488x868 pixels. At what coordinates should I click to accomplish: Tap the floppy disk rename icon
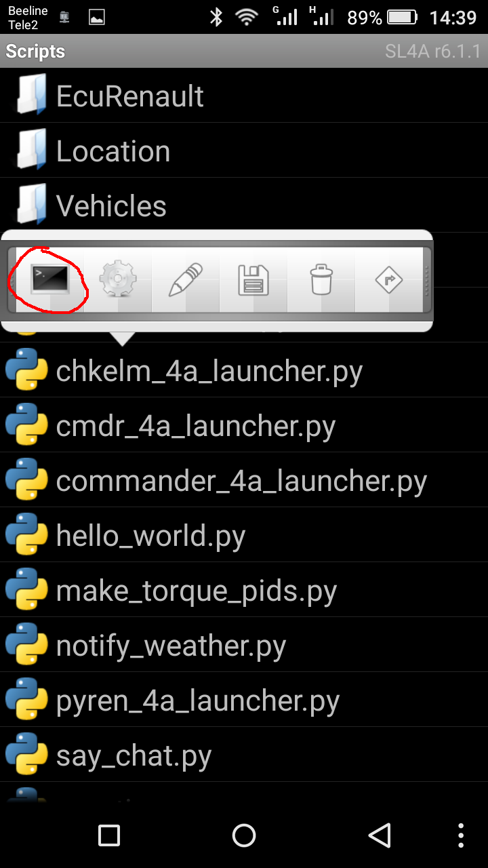[x=253, y=279]
